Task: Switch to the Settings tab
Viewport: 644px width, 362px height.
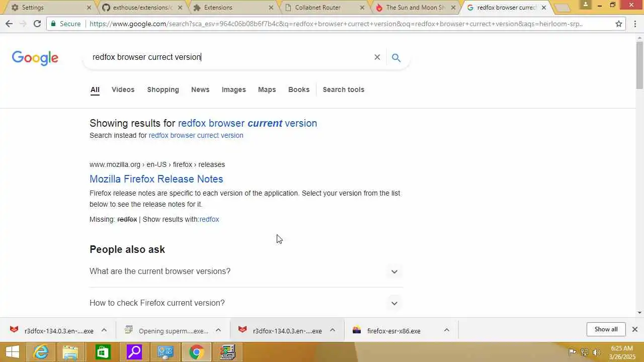Action: [49, 8]
